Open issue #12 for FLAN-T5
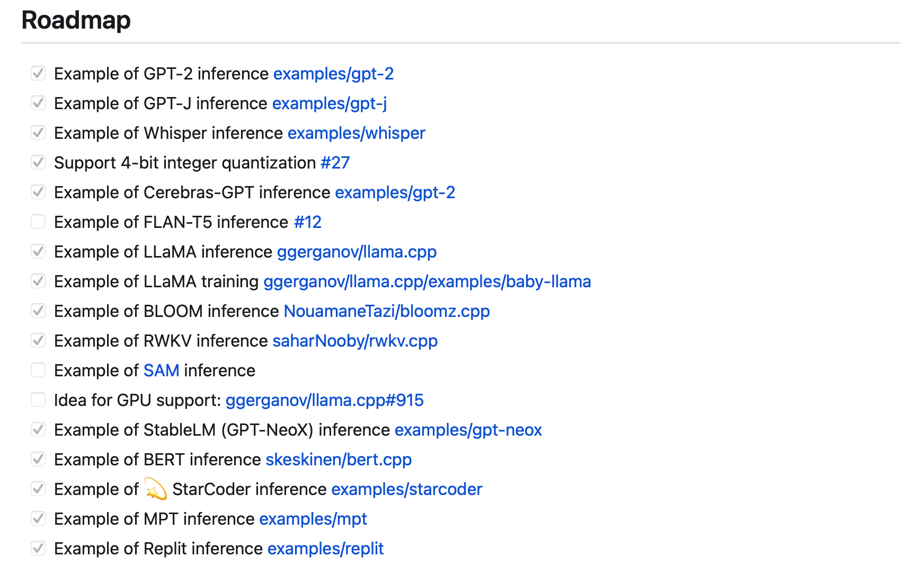The width and height of the screenshot is (924, 583). tap(307, 222)
